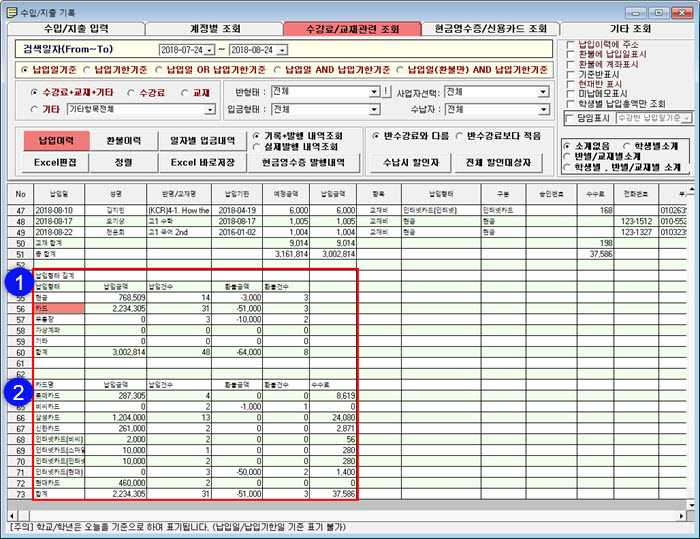Select the 납입기한기준 radio option
The image size is (700, 539).
tap(89, 70)
